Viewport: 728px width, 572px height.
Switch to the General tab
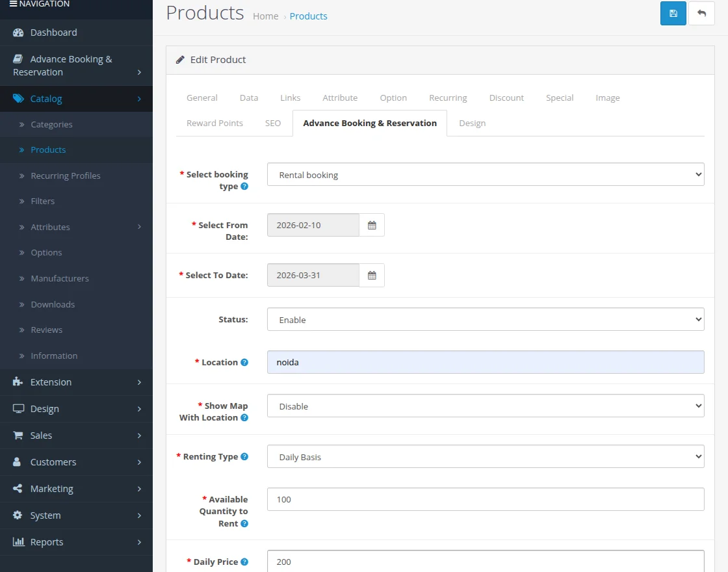click(x=201, y=97)
